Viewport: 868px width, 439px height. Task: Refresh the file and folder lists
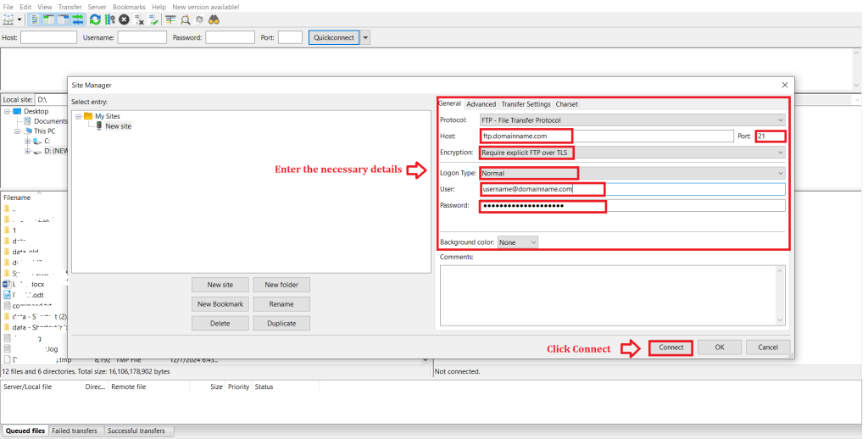point(95,19)
